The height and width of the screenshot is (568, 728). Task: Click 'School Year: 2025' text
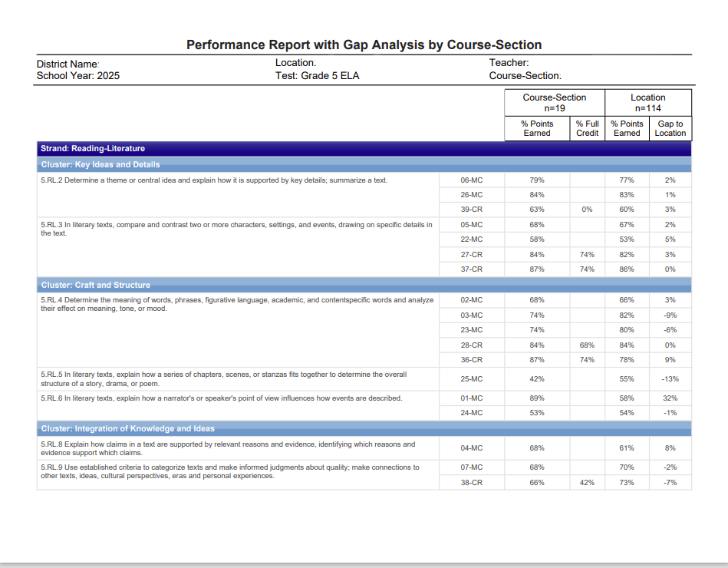coord(78,76)
